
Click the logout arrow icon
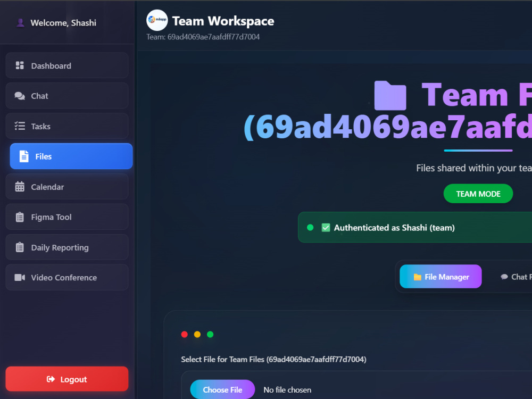(51, 379)
